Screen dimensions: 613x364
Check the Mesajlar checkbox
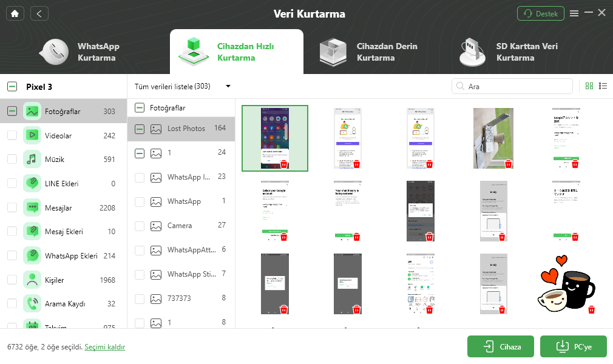pyautogui.click(x=12, y=207)
